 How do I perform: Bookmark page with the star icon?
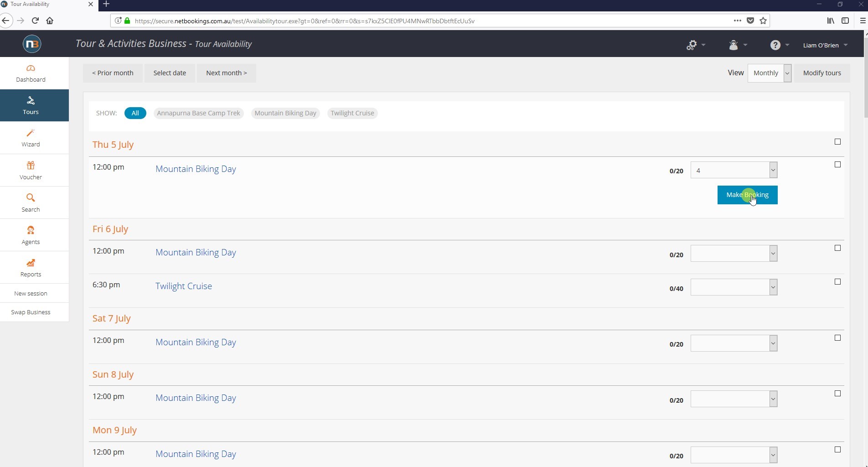pos(763,21)
